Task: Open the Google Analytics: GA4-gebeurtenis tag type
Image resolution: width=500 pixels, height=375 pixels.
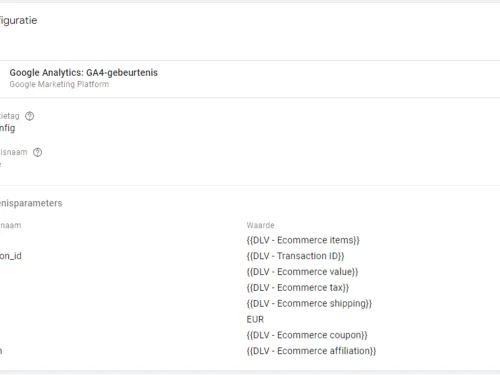Action: pos(84,73)
